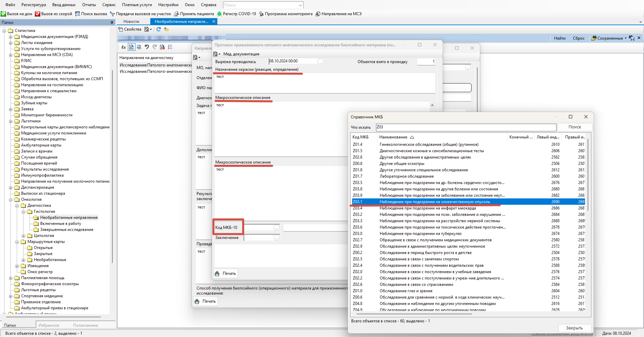This screenshot has height=337, width=644.
Task: Click the Найти button
Action: point(559,38)
